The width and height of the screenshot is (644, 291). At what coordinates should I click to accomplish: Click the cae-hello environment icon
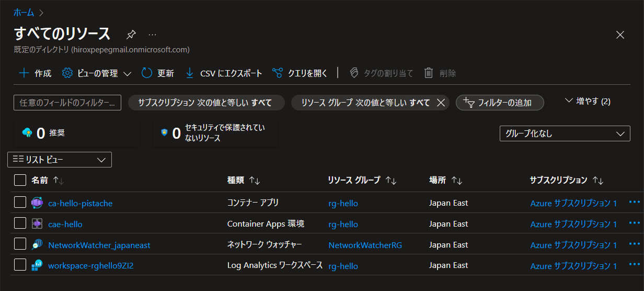(x=37, y=224)
